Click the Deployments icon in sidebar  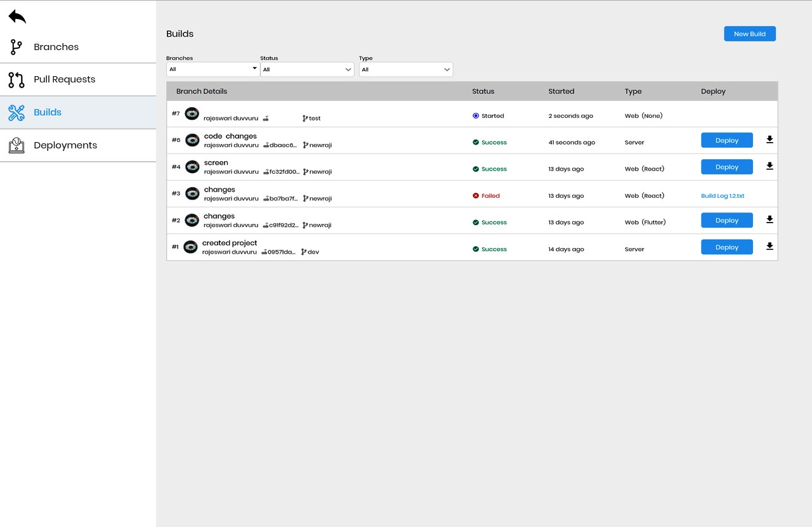(16, 145)
